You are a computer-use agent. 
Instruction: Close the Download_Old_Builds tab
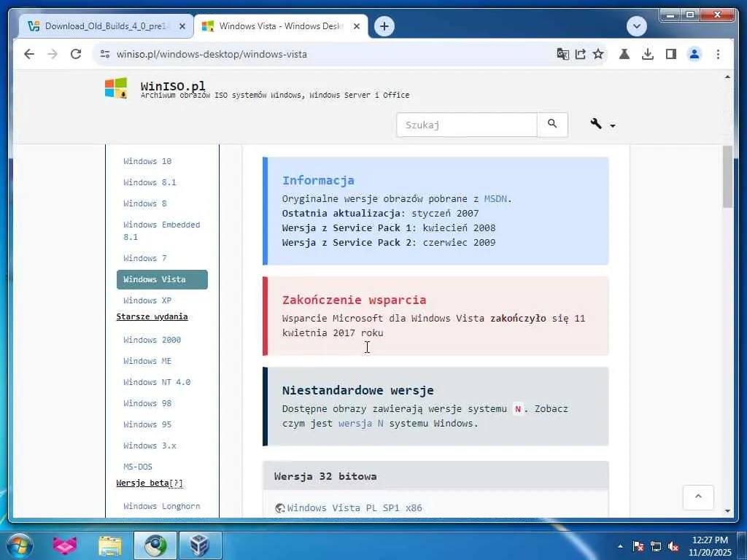coord(182,26)
